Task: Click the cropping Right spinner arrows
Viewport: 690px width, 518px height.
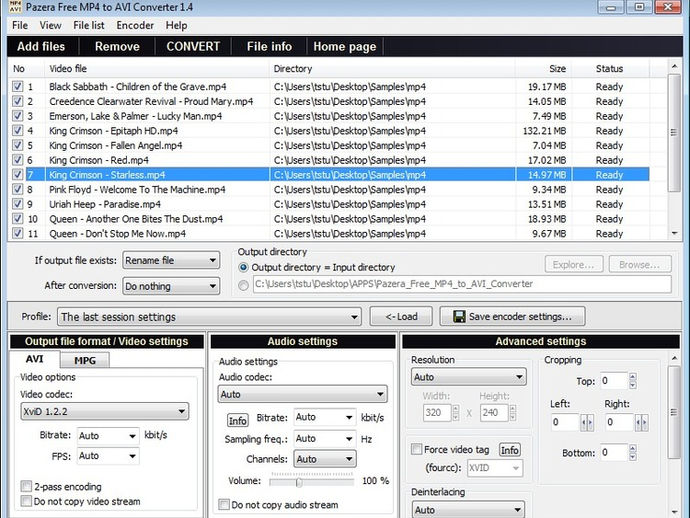Action: click(642, 422)
